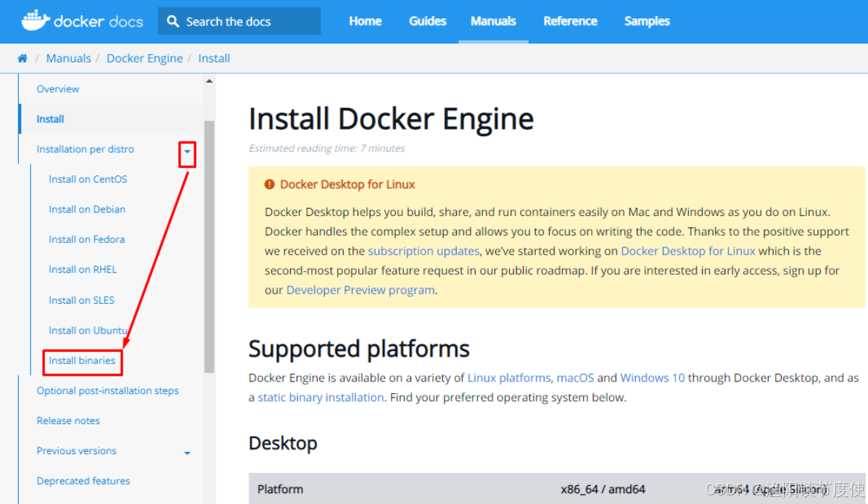The image size is (868, 504).
Task: Expand Previous versions arrow
Action: pyautogui.click(x=187, y=453)
